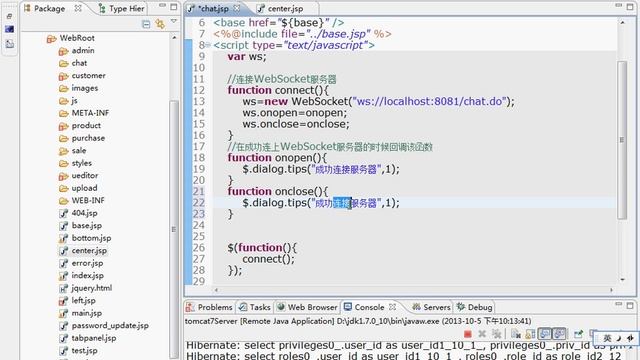
Task: Click the Package Explorer vertical scrollbar
Action: [174, 229]
